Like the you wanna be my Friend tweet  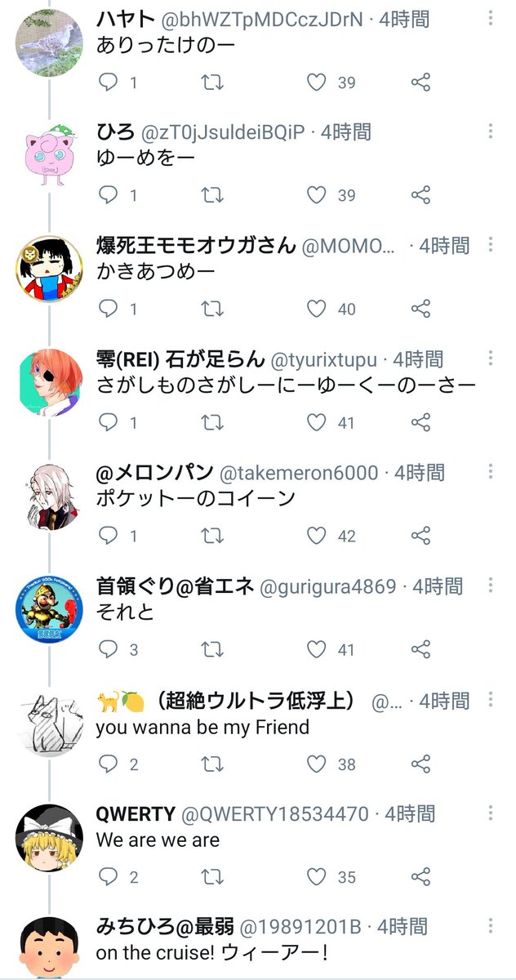tap(316, 763)
